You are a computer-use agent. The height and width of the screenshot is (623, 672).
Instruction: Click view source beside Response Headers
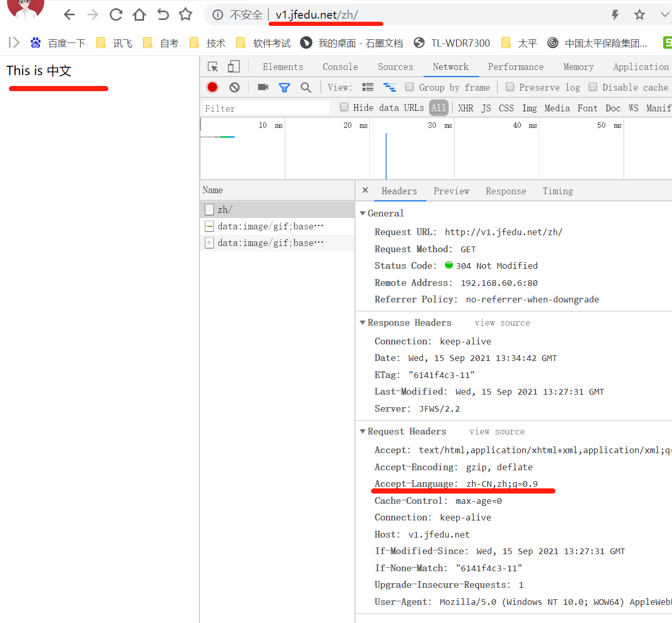pyautogui.click(x=502, y=323)
